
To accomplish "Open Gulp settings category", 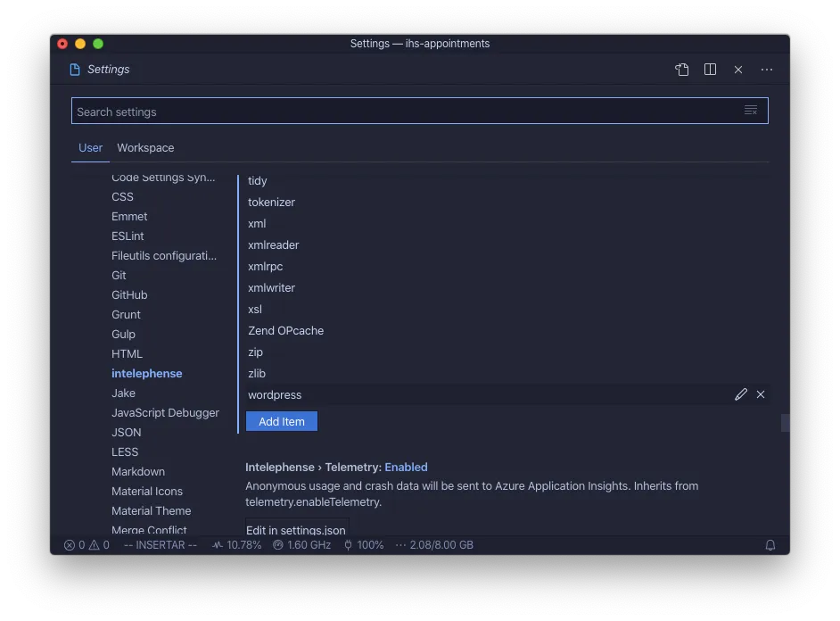I will (x=123, y=335).
